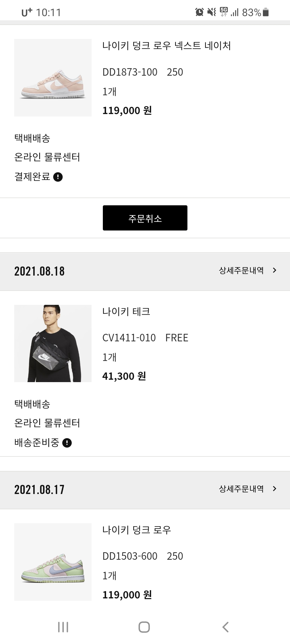Tap the mute vibrate status icon
Image resolution: width=290 pixels, height=644 pixels.
[212, 12]
